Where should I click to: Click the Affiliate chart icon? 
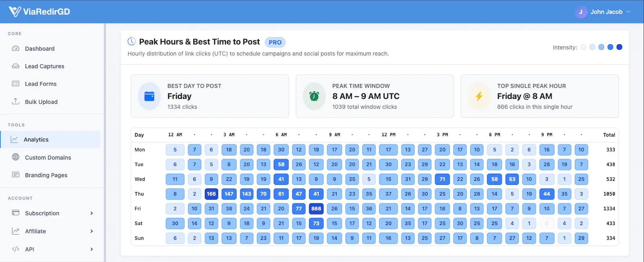click(x=16, y=231)
